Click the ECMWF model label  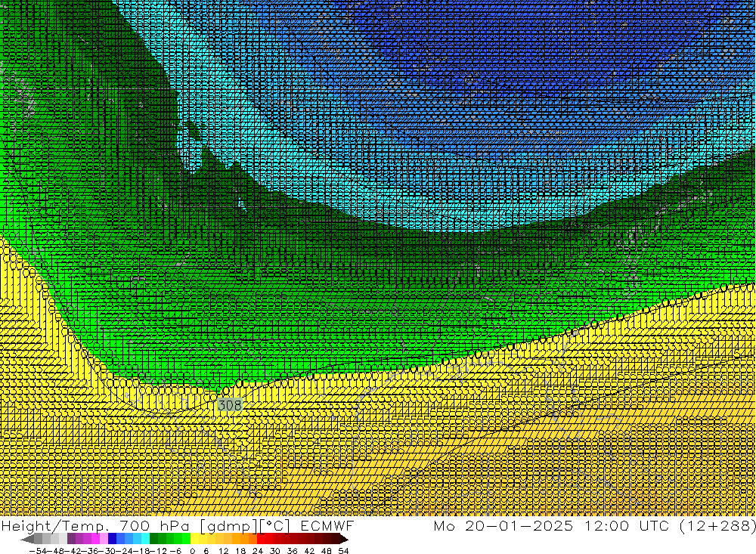coord(327,525)
